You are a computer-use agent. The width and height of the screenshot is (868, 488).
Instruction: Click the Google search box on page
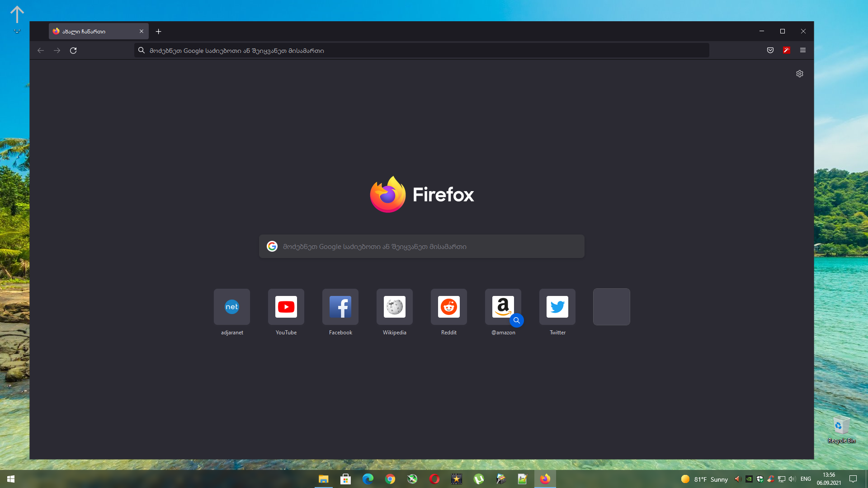(x=421, y=247)
